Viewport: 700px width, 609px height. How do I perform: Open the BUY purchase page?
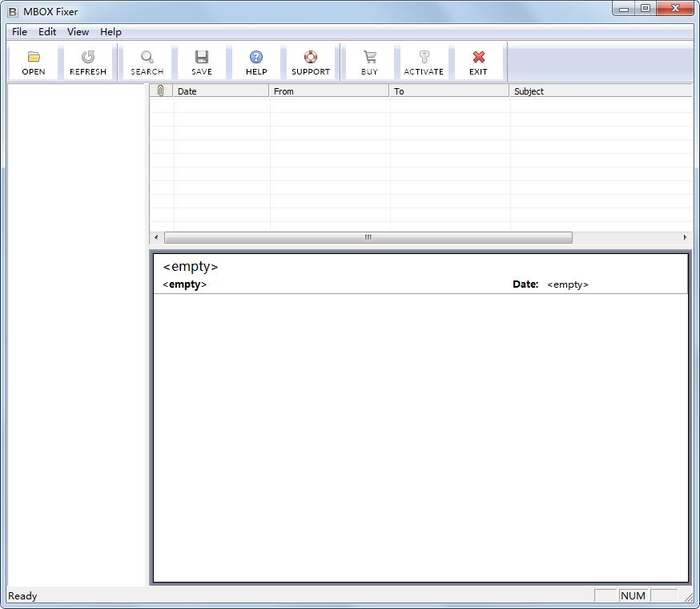coord(369,61)
